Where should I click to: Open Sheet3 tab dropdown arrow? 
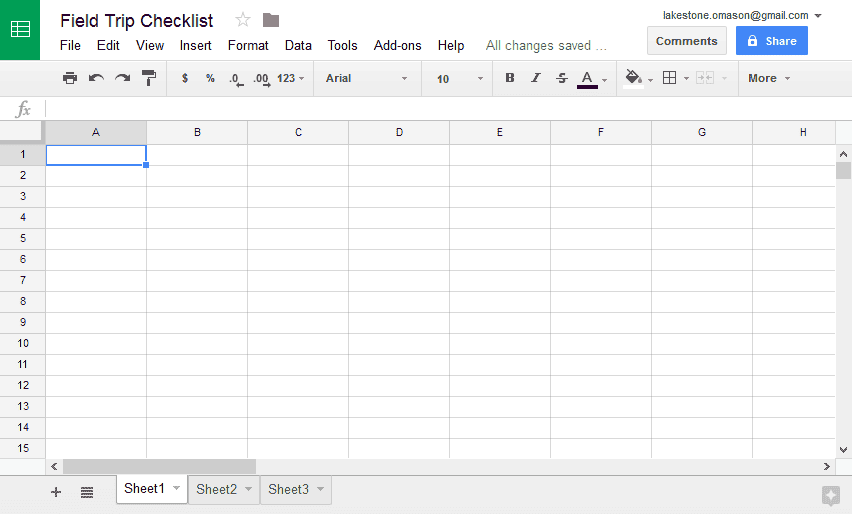[321, 489]
